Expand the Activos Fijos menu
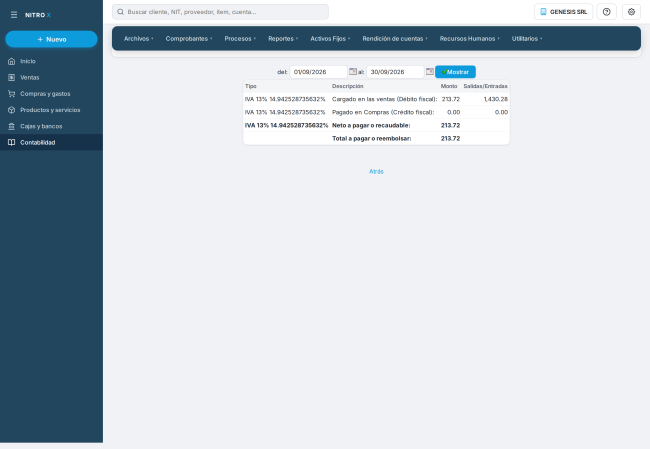 click(x=330, y=39)
